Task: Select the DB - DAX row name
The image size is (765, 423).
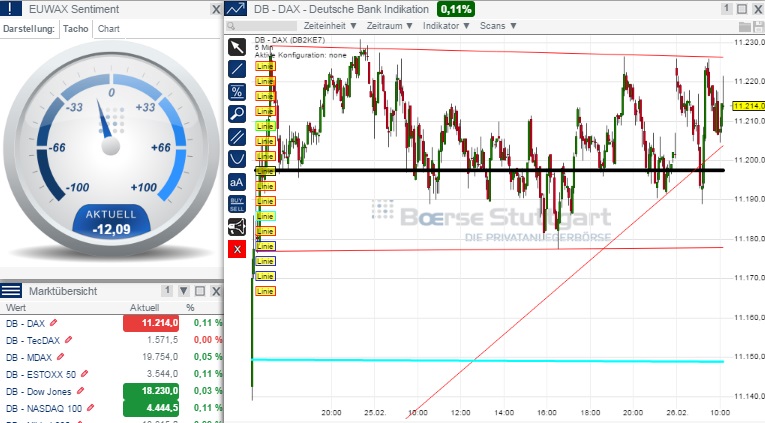Action: (25, 323)
